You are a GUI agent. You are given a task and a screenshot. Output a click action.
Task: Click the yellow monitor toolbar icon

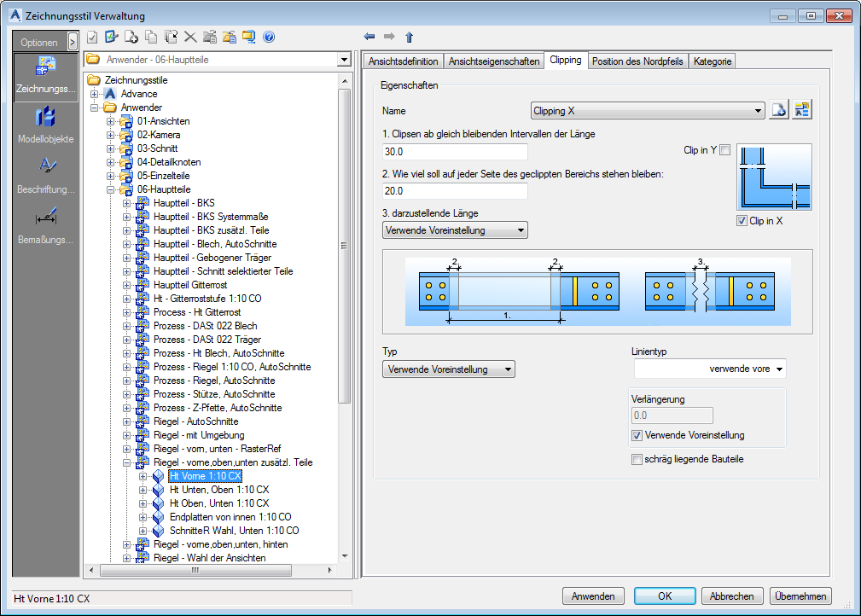[249, 37]
